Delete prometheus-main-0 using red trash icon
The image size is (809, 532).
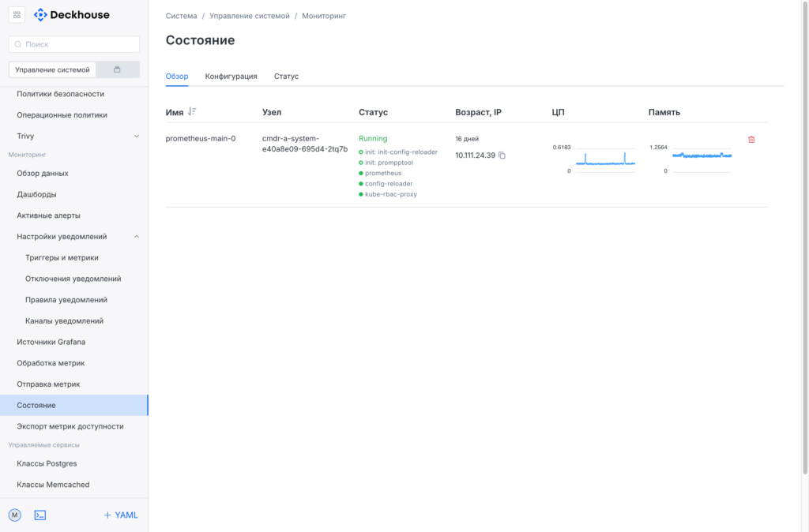coord(751,140)
